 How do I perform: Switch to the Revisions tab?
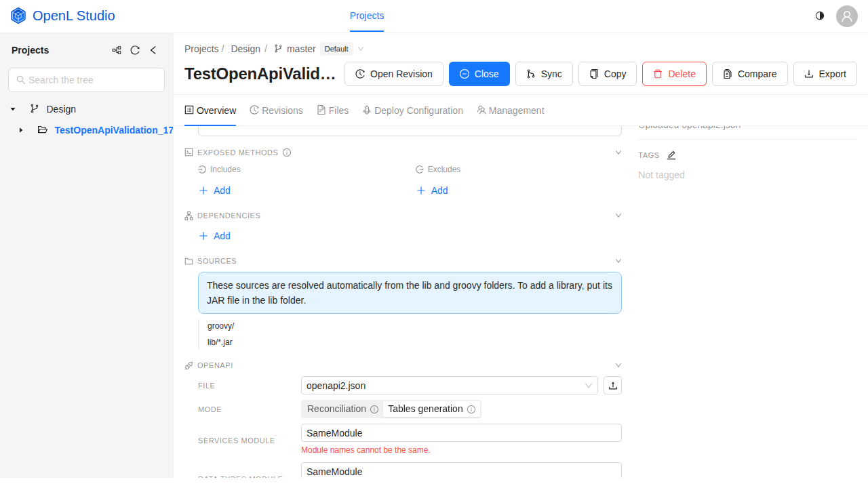tap(276, 110)
